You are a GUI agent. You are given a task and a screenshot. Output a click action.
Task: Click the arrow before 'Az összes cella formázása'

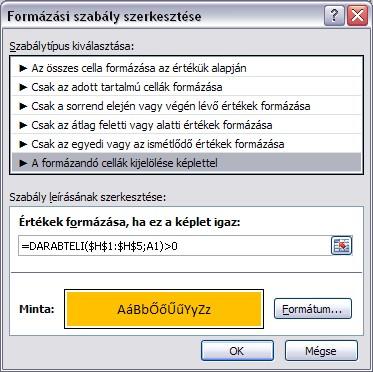pos(23,68)
